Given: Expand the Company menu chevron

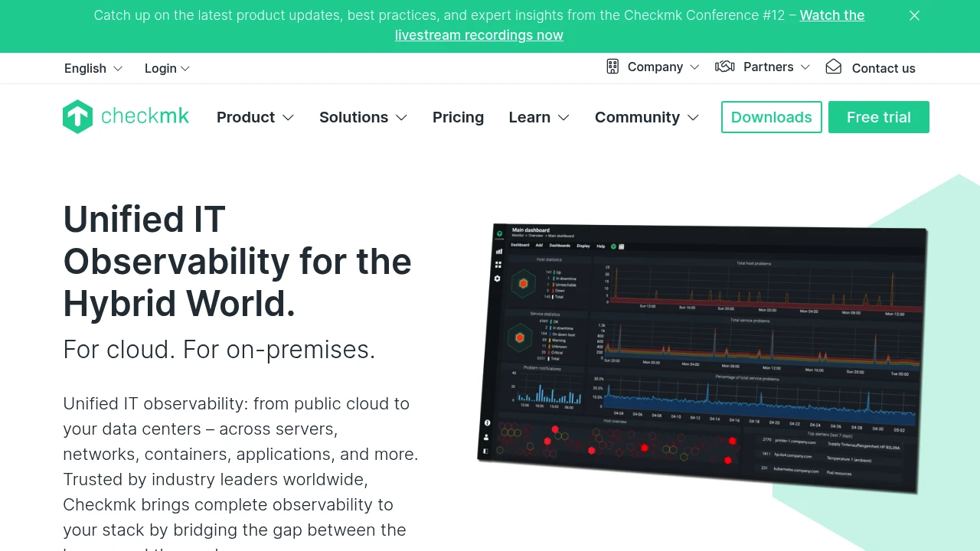Looking at the screenshot, I should [694, 67].
